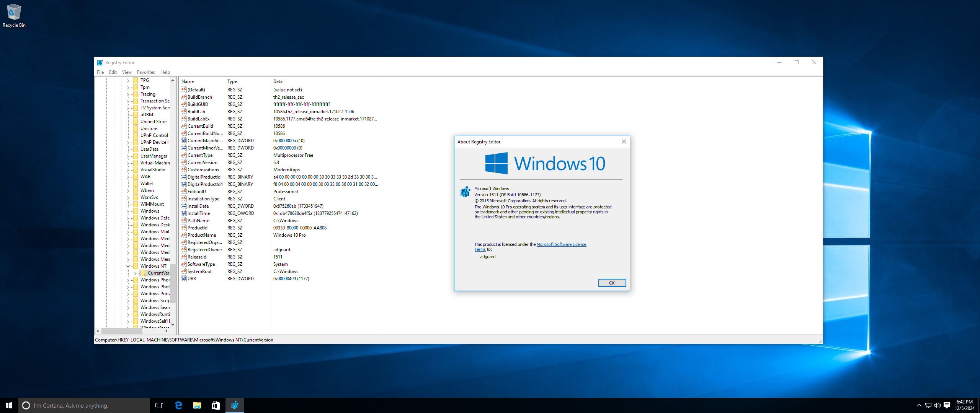
Task: Open the Help menu
Action: tap(165, 72)
